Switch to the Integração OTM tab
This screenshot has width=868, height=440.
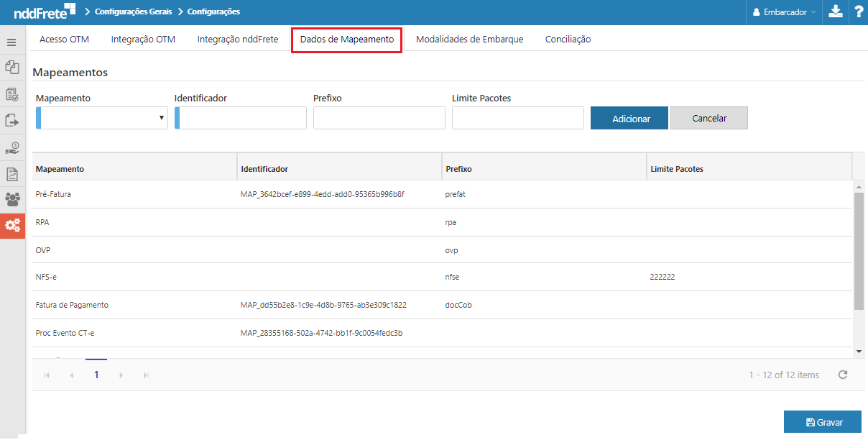pos(143,40)
